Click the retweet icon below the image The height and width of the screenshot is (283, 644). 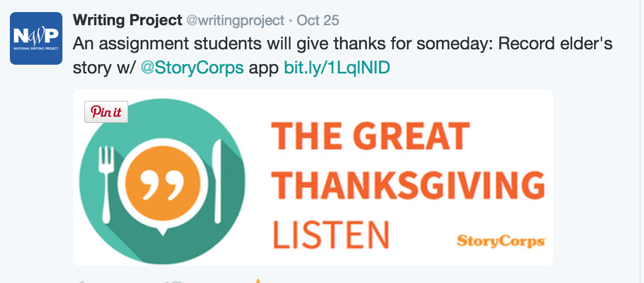point(174,281)
